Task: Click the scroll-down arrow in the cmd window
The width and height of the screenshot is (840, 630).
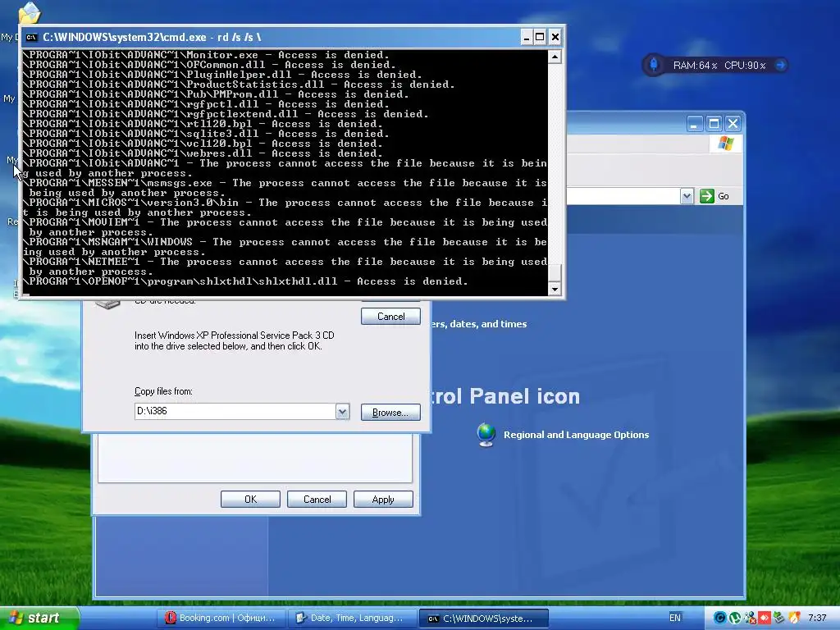Action: tap(555, 289)
